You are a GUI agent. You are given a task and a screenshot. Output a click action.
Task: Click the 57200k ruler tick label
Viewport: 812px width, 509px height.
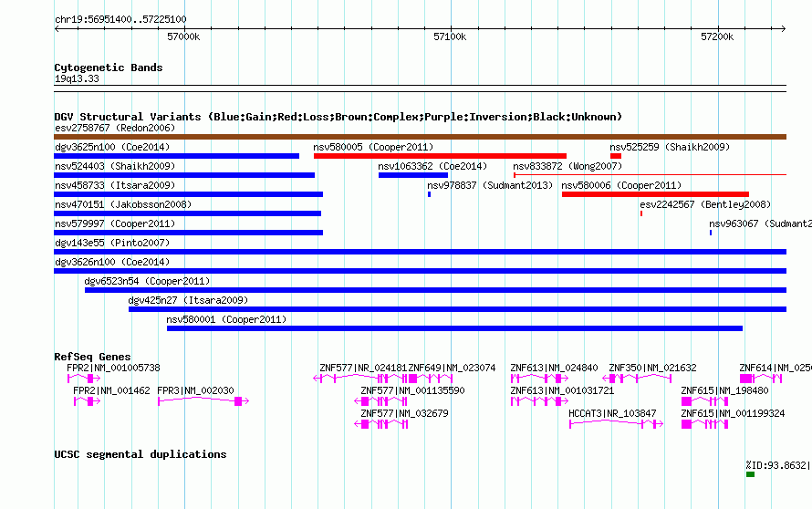point(717,36)
